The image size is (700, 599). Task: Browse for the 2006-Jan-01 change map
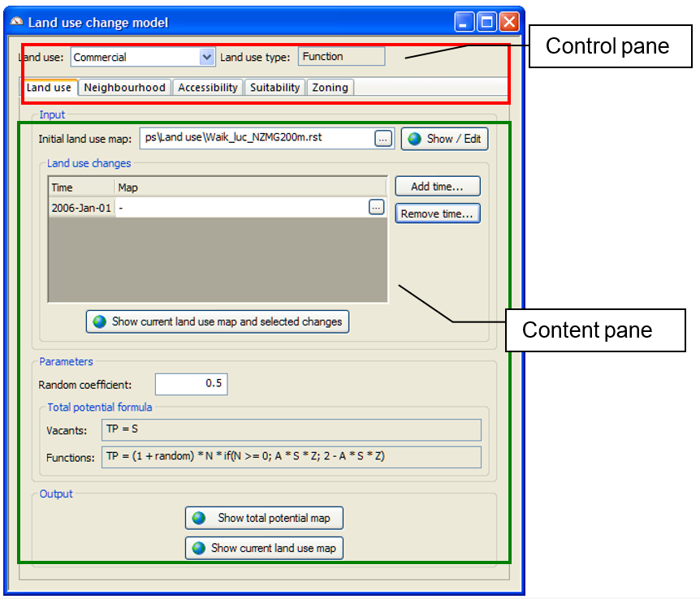tap(376, 208)
